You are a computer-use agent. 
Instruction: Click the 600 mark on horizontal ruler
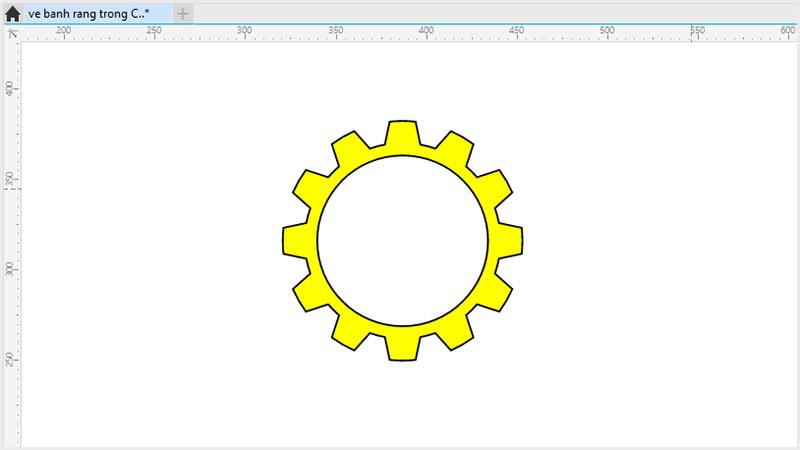[x=787, y=32]
